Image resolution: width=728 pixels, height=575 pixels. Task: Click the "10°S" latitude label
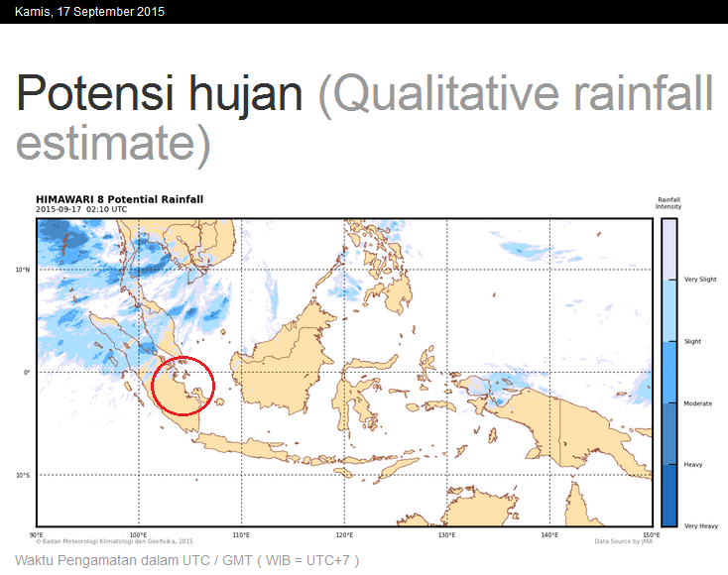tap(23, 475)
